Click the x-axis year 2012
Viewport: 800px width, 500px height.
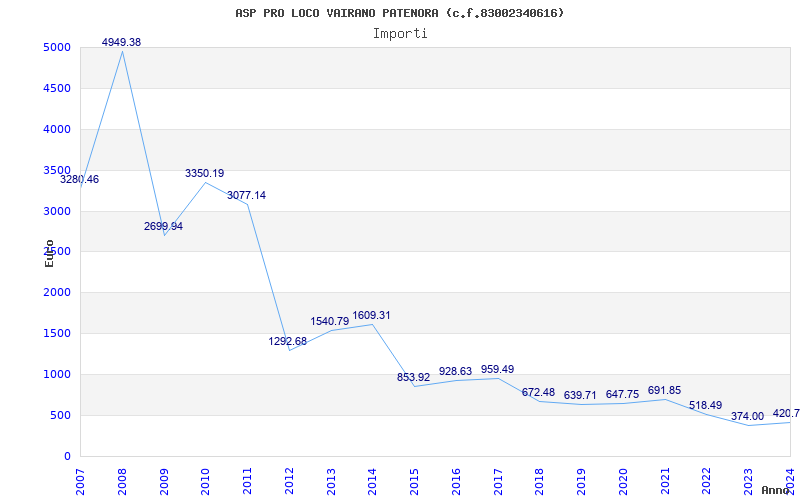click(x=289, y=482)
